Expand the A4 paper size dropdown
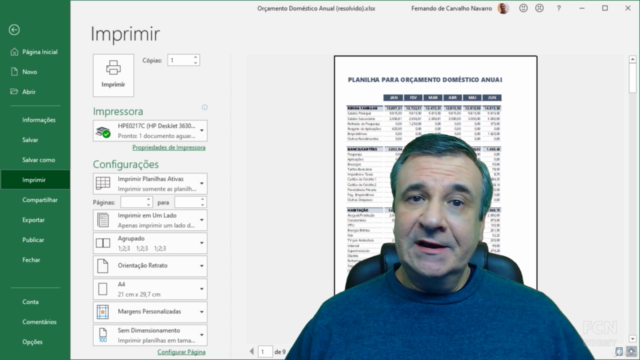640x360 pixels. [x=150, y=289]
